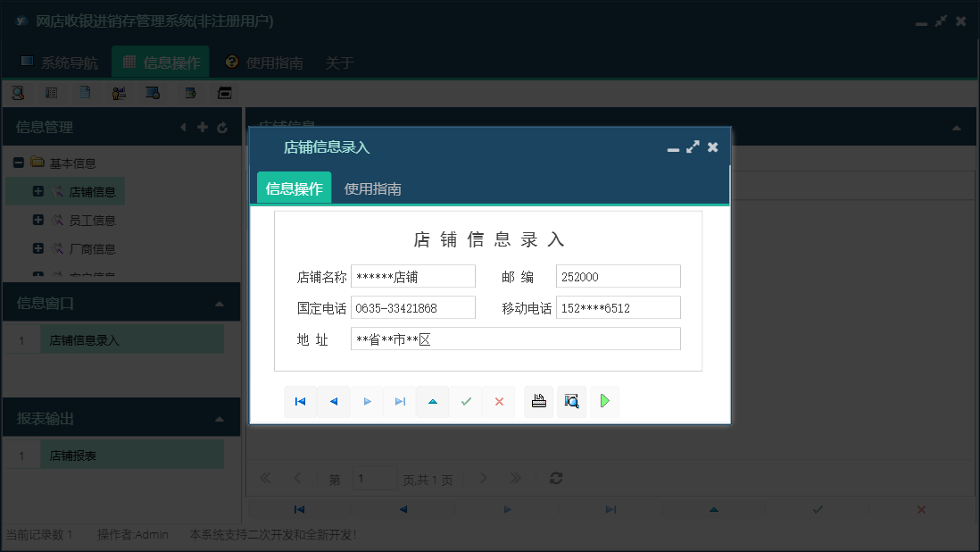Save the record with the green checkmark

pyautogui.click(x=466, y=401)
